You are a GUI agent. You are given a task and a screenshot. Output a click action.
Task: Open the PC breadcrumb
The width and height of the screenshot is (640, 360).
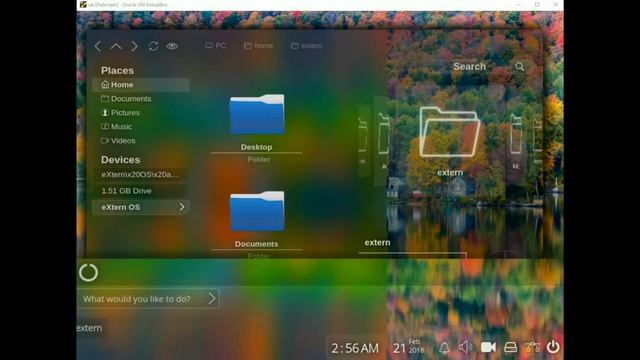216,45
